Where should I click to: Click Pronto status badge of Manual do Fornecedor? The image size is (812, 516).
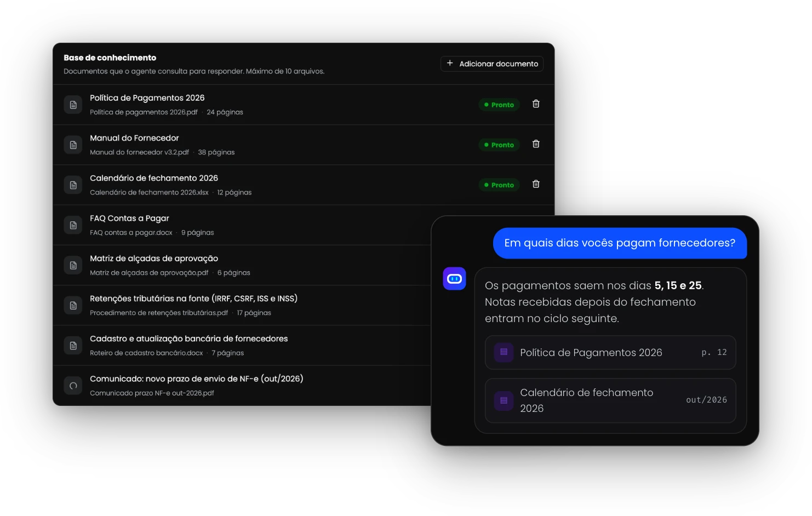pyautogui.click(x=499, y=145)
